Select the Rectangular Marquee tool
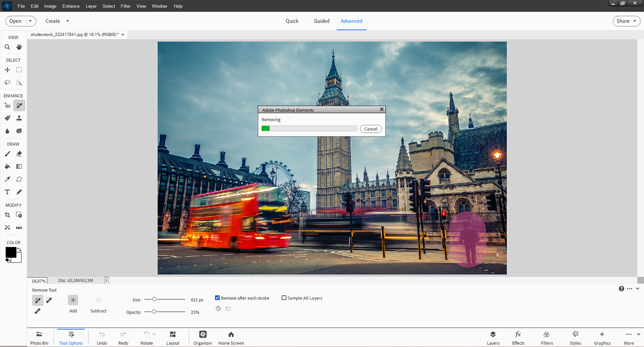This screenshot has width=644, height=347. point(19,70)
